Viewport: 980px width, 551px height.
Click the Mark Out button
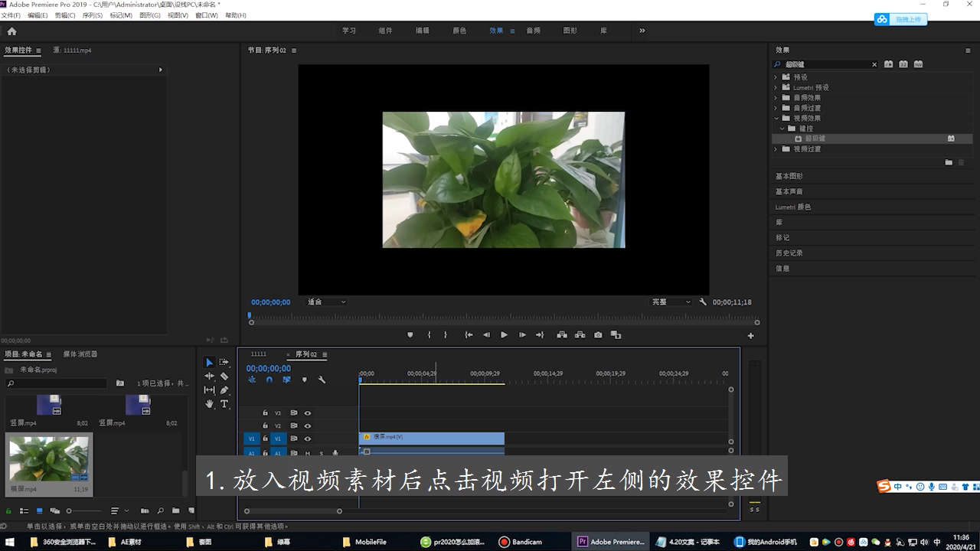pyautogui.click(x=447, y=335)
